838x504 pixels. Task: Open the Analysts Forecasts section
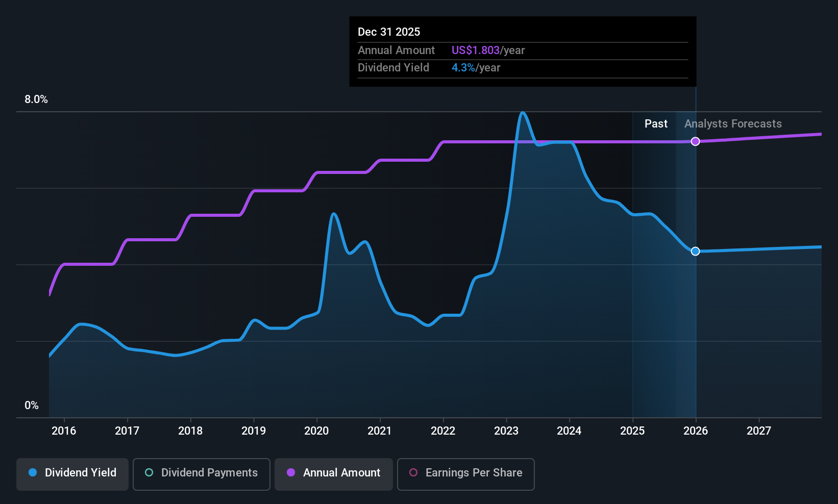point(733,123)
